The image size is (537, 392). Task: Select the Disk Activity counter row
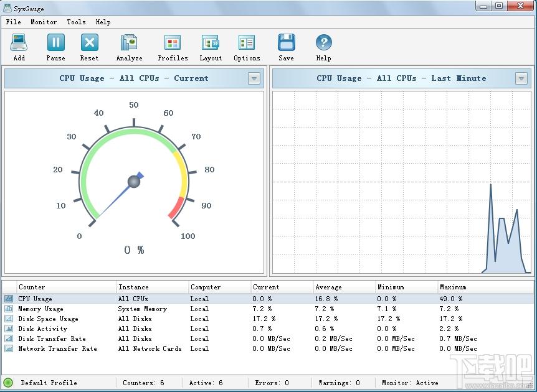268,329
